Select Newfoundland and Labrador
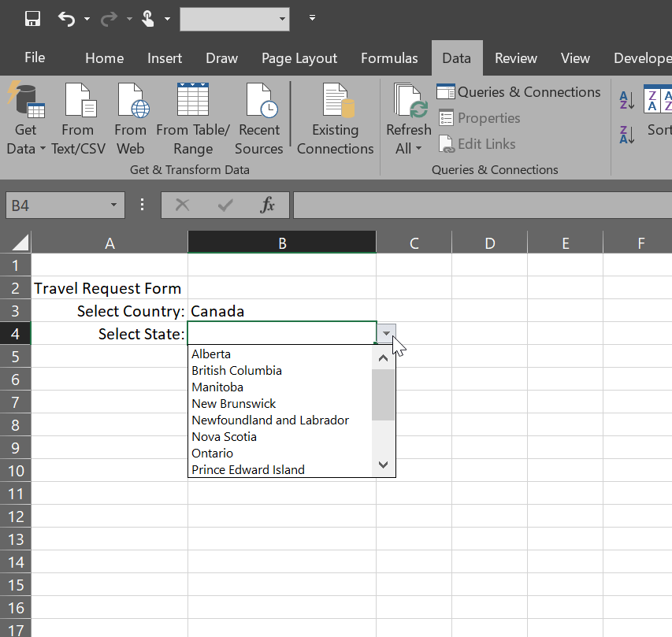The width and height of the screenshot is (672, 637). point(280,420)
